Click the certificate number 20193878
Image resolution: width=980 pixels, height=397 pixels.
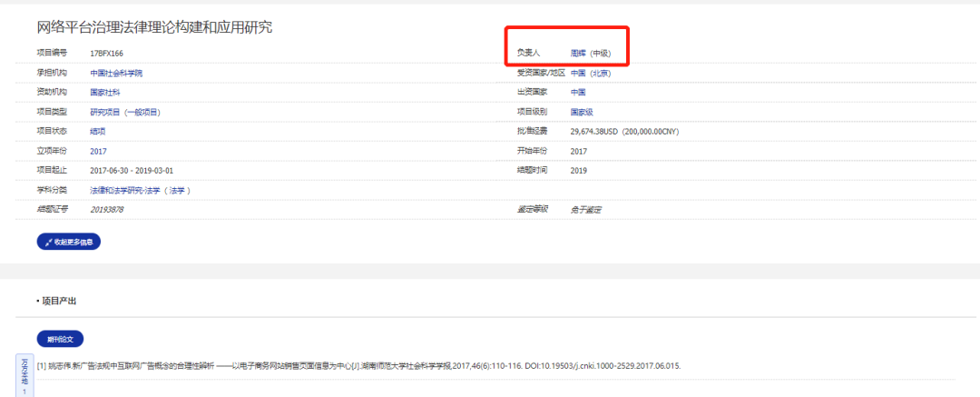pyautogui.click(x=106, y=210)
